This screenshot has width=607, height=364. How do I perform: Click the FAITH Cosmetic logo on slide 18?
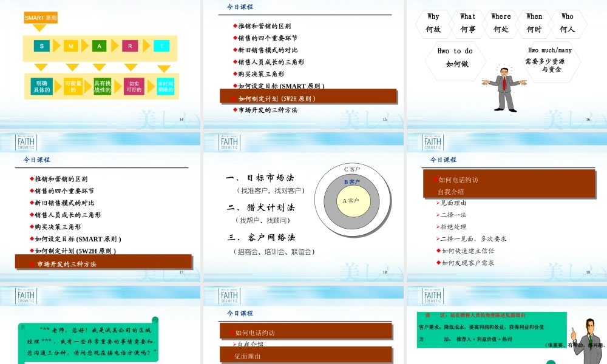pyautogui.click(x=229, y=143)
